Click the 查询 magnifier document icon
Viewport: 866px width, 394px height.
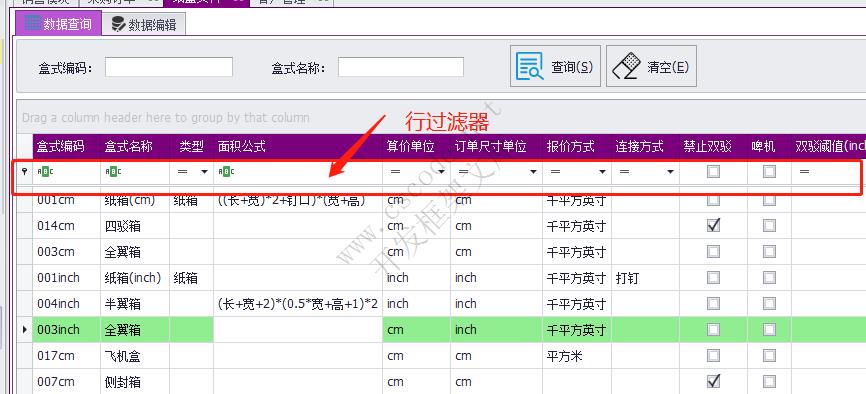pos(529,67)
